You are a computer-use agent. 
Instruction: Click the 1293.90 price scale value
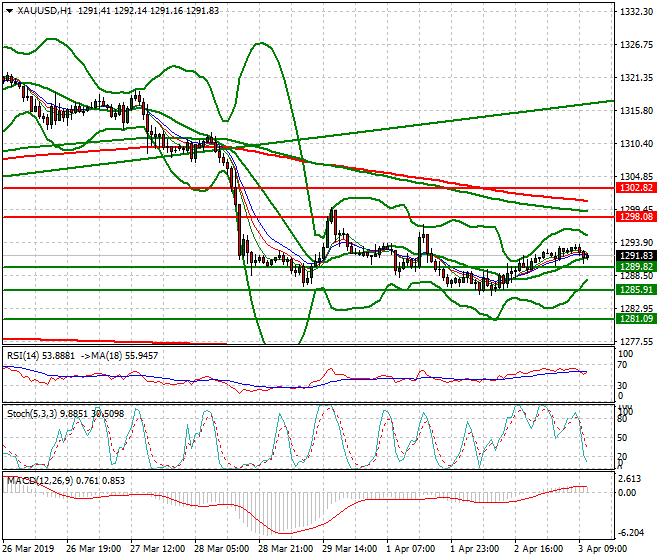tap(636, 243)
